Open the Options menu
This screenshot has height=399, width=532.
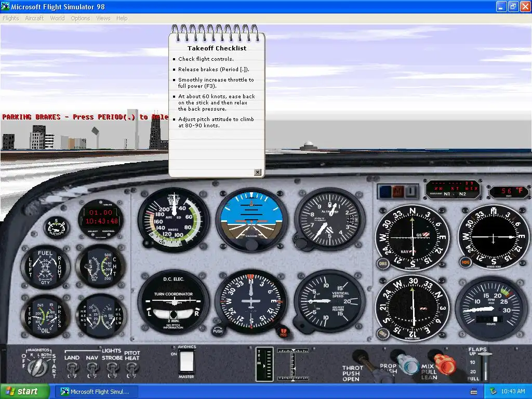tap(81, 18)
